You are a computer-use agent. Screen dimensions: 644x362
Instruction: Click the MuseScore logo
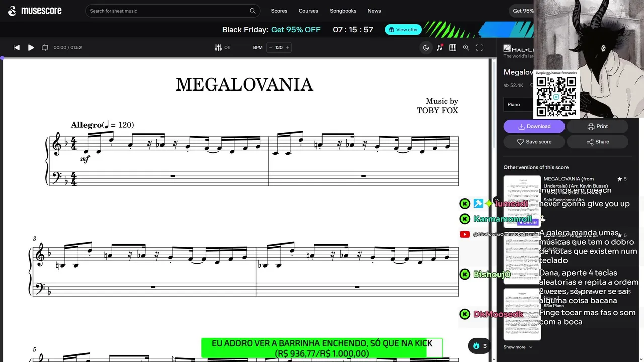(35, 11)
